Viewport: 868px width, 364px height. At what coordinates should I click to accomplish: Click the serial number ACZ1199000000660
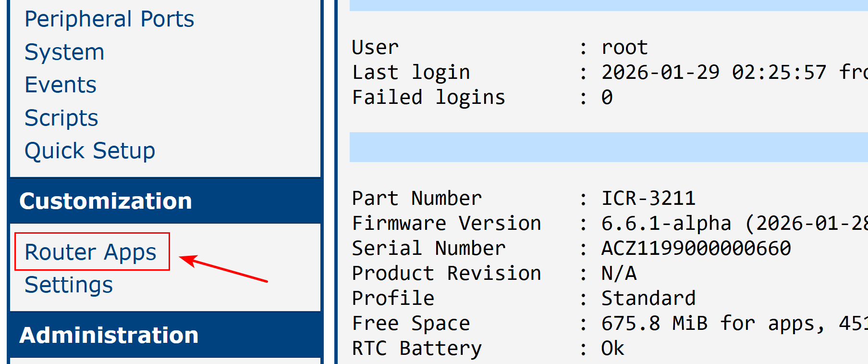(x=696, y=249)
